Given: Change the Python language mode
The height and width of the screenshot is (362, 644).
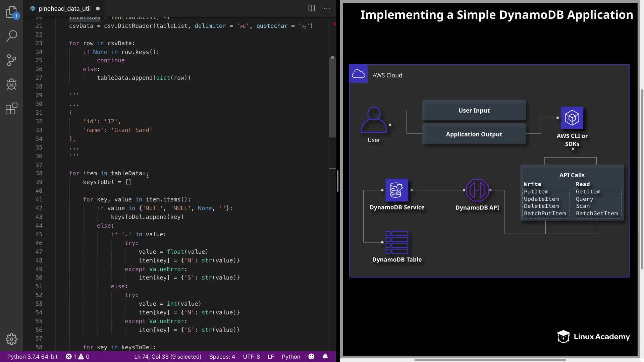Looking at the screenshot, I should [291, 357].
